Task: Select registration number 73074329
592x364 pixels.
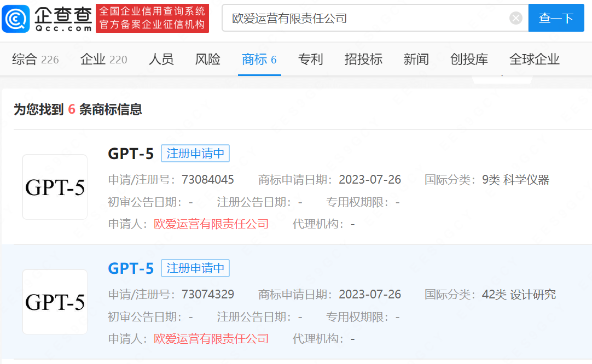Action: point(208,294)
